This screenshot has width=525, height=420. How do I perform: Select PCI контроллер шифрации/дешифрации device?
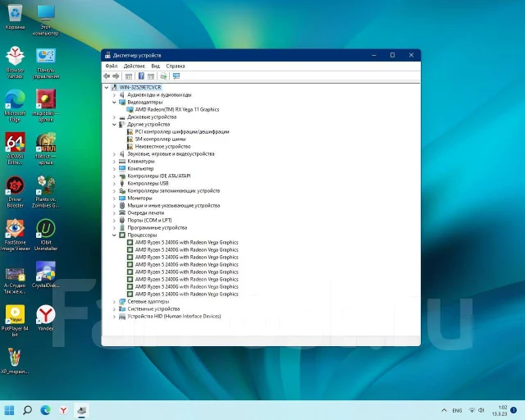[x=182, y=131]
